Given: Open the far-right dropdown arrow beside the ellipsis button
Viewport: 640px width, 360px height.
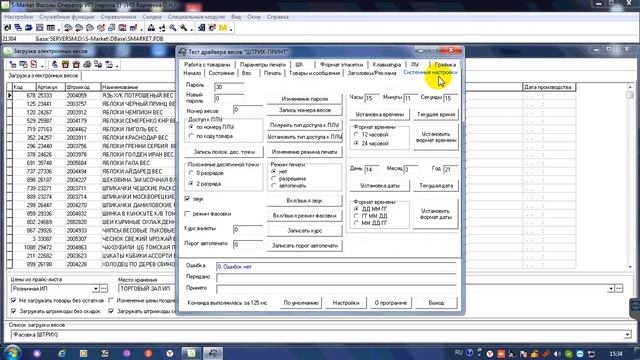Looking at the screenshot, I should tap(611, 289).
